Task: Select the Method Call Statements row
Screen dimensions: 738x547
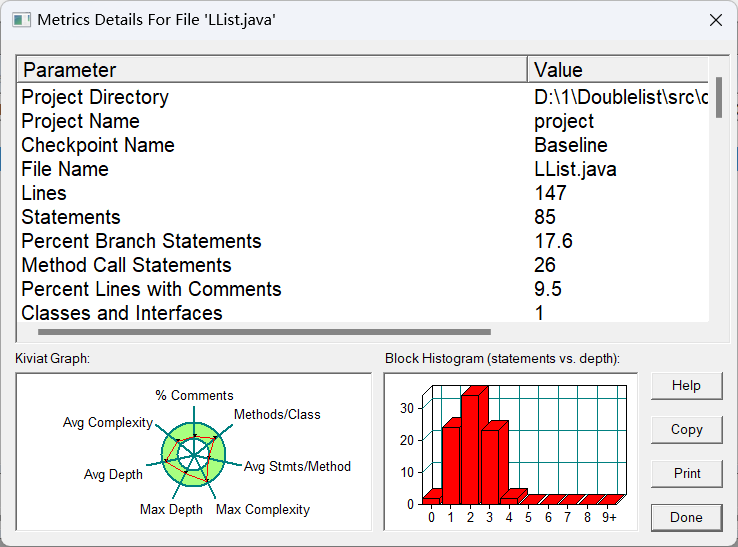Action: click(362, 265)
